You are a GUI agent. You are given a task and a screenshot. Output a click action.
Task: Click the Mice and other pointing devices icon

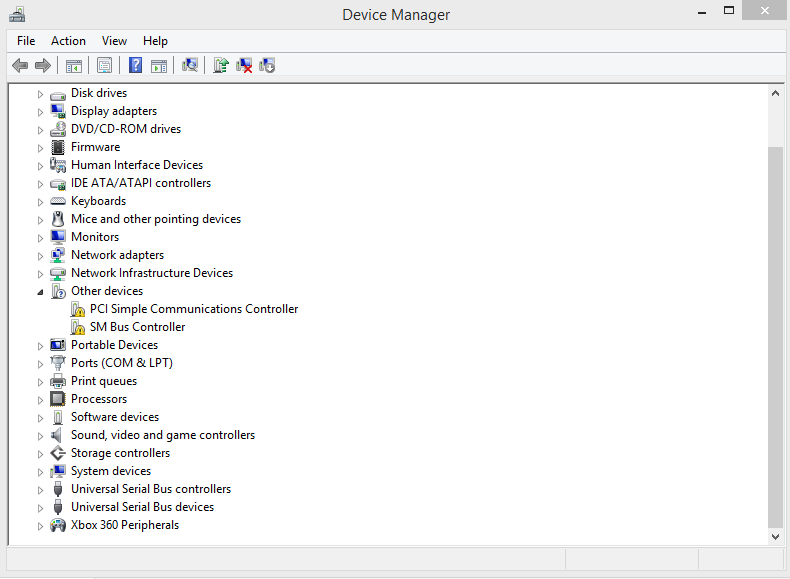click(58, 219)
